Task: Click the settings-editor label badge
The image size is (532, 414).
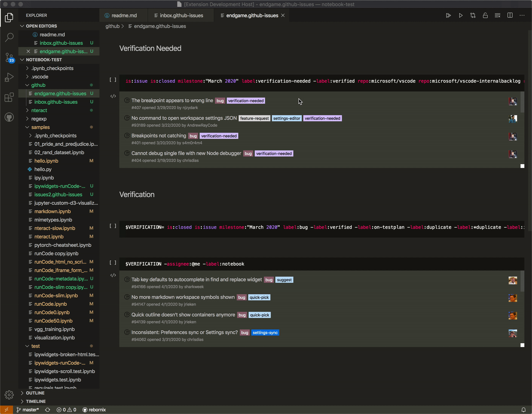Action: [287, 118]
